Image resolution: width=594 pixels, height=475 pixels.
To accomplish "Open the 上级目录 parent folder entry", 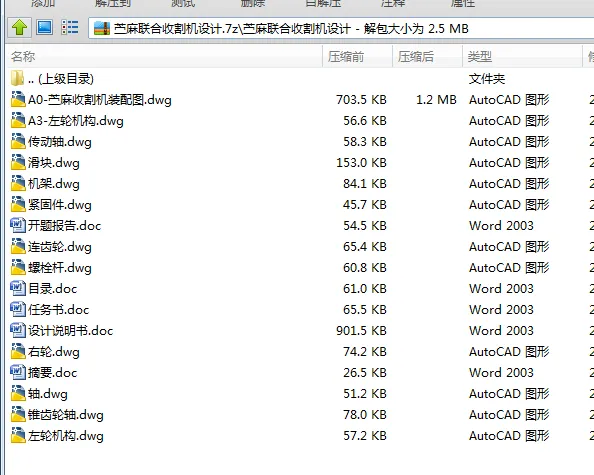I will 61,79.
